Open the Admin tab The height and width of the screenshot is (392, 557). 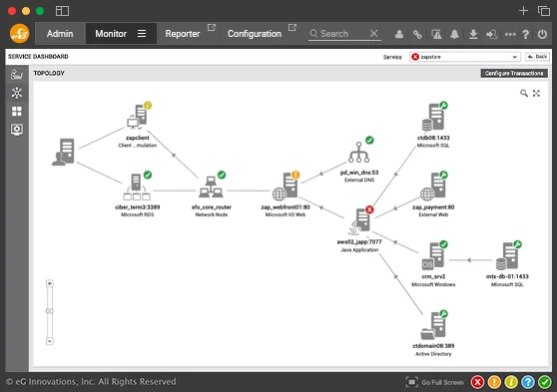60,34
